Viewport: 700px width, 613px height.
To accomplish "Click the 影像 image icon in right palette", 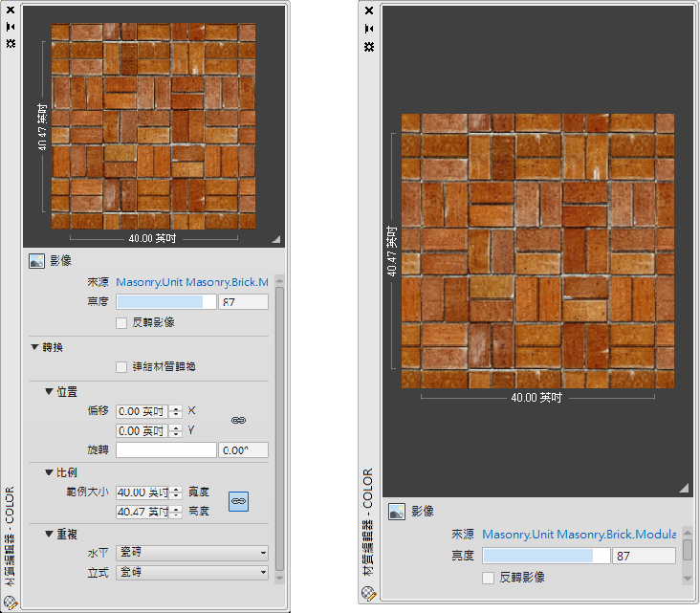I will pos(397,512).
